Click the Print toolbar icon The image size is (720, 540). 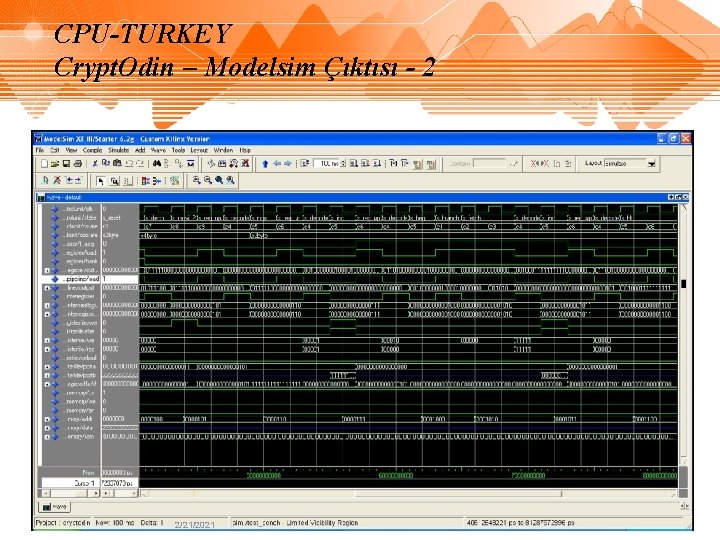tap(78, 163)
